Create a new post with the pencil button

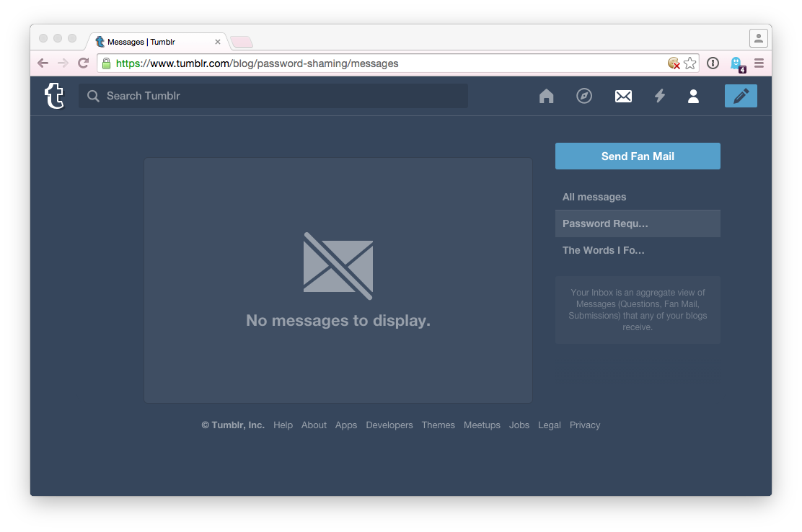pos(741,96)
